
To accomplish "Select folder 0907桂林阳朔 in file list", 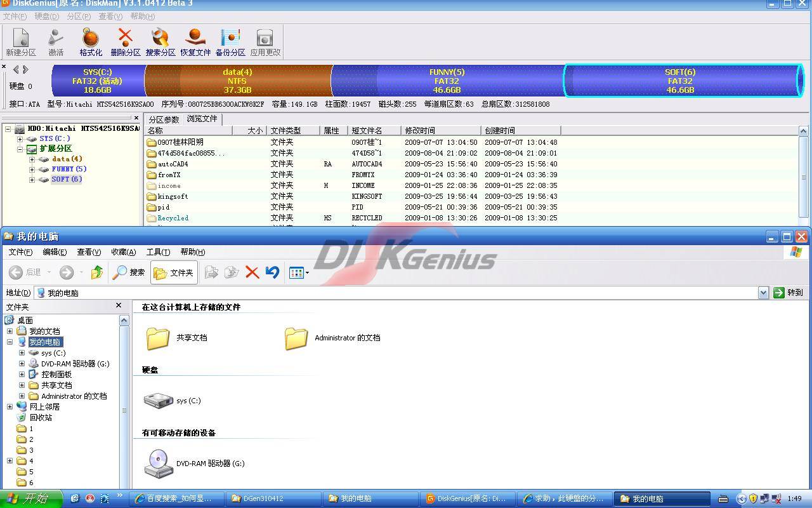I will click(x=175, y=142).
